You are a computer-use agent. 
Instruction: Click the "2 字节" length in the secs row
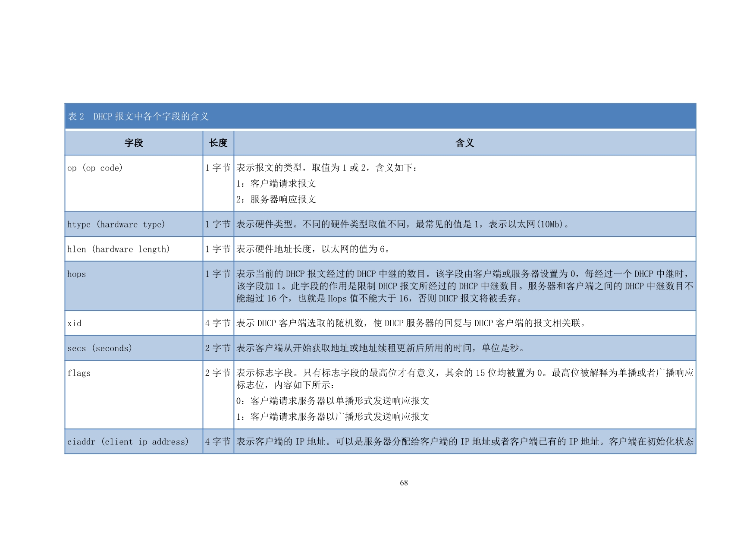(218, 348)
